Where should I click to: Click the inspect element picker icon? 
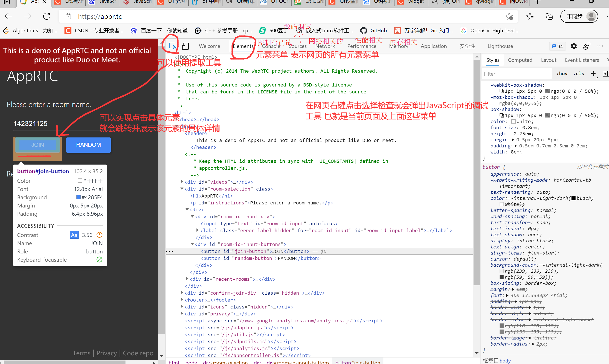coord(172,46)
